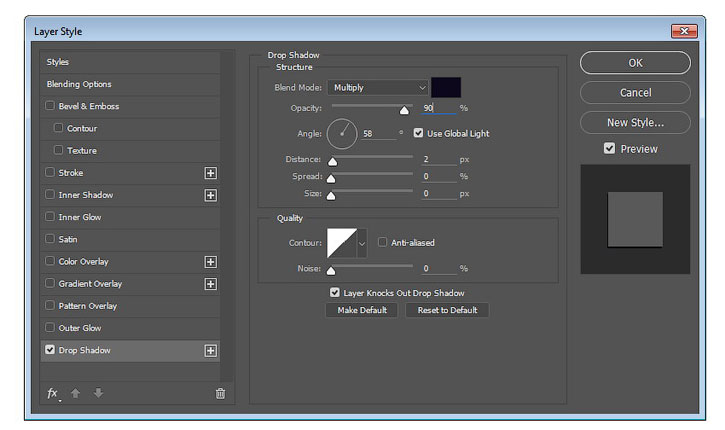Delete effect using the trash icon

click(221, 393)
